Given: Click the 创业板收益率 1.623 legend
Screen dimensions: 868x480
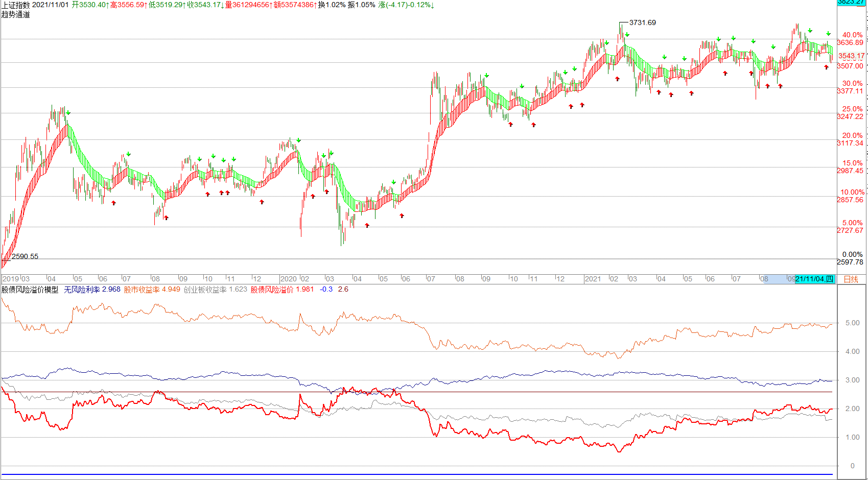Looking at the screenshot, I should [215, 290].
